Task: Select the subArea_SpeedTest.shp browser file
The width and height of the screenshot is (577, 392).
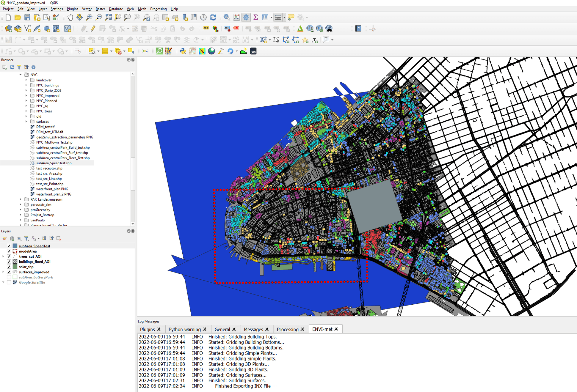Action: 54,163
